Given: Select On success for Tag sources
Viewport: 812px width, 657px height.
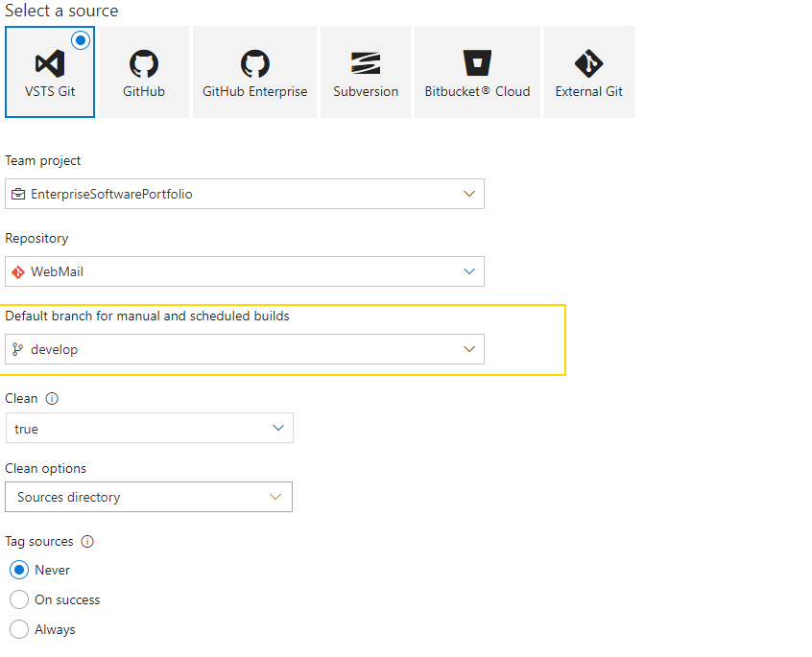Looking at the screenshot, I should (x=19, y=599).
